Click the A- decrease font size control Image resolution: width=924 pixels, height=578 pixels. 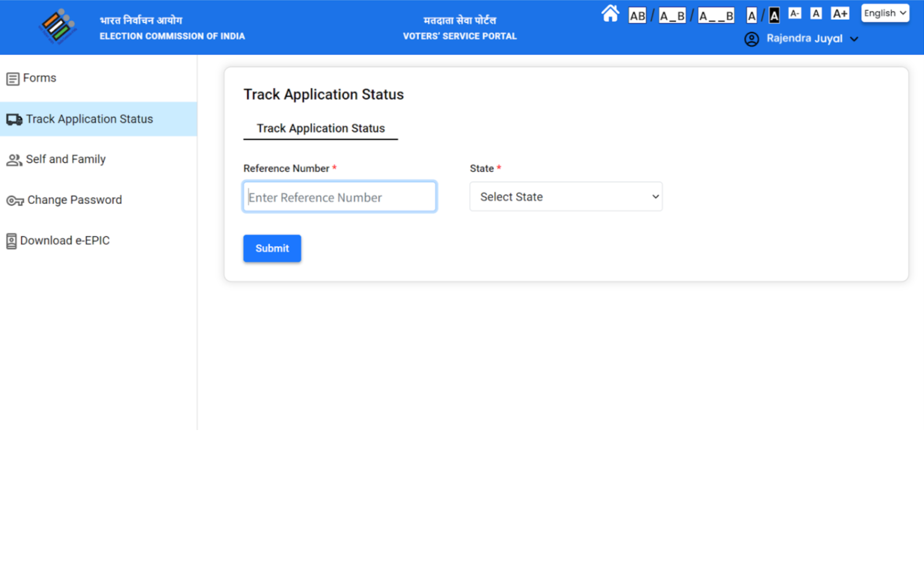coord(795,13)
